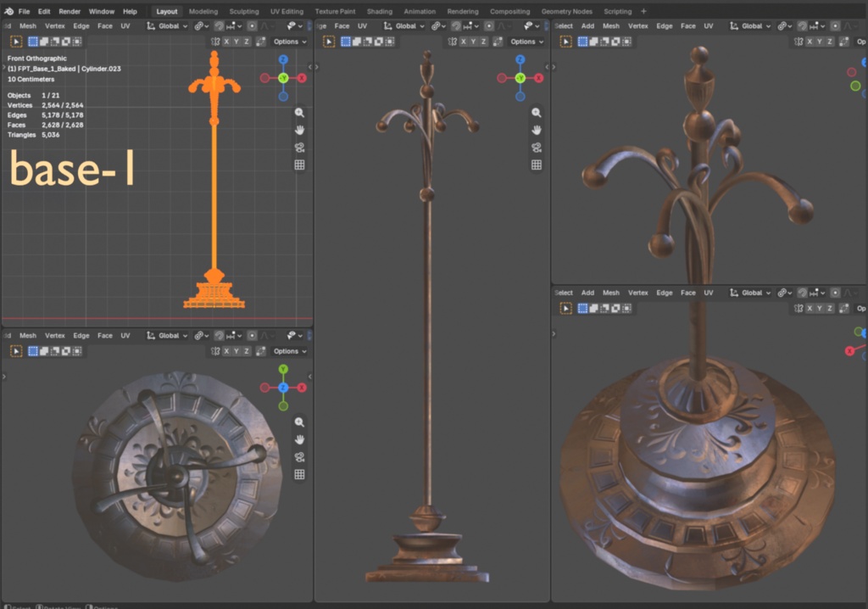868x609 pixels.
Task: Open the Options dropdown in Front Orthographic viewport
Action: coord(290,42)
